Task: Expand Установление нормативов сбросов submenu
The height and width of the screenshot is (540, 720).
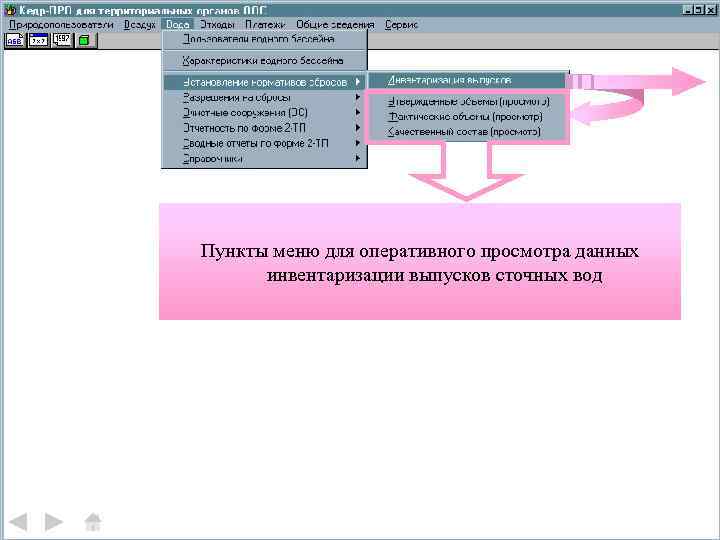Action: pos(264,82)
